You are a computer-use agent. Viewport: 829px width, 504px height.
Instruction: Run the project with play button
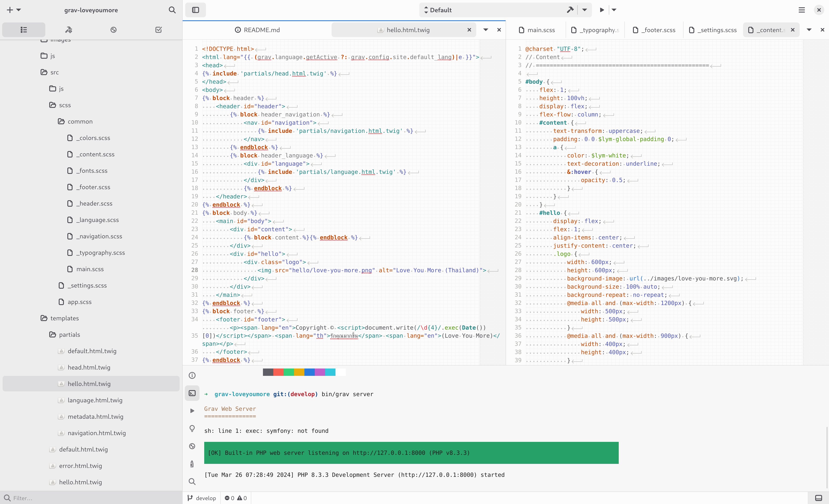pyautogui.click(x=602, y=10)
